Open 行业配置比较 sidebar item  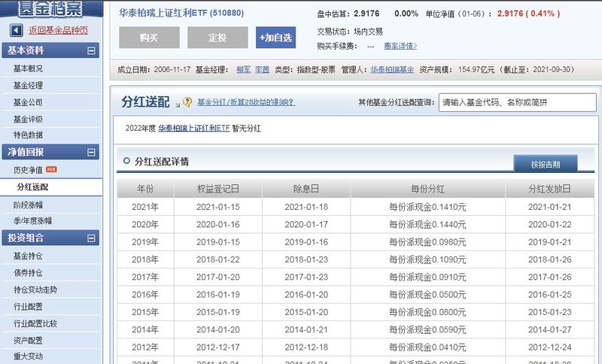[35, 323]
